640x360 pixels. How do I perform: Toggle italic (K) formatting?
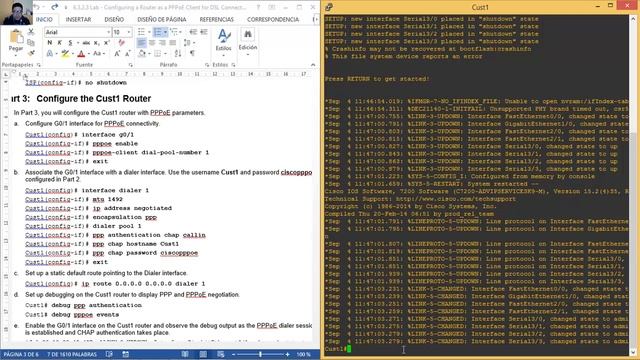(x=60, y=42)
